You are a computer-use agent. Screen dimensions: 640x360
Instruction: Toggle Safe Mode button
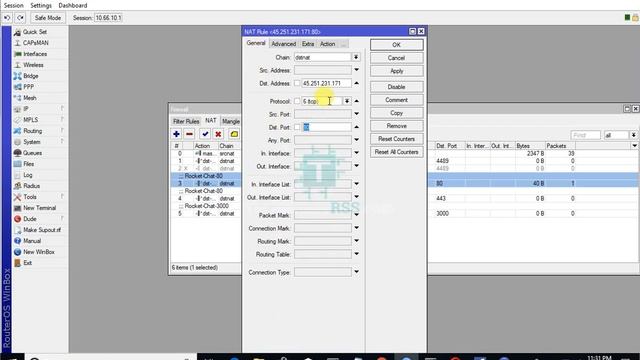(48, 18)
